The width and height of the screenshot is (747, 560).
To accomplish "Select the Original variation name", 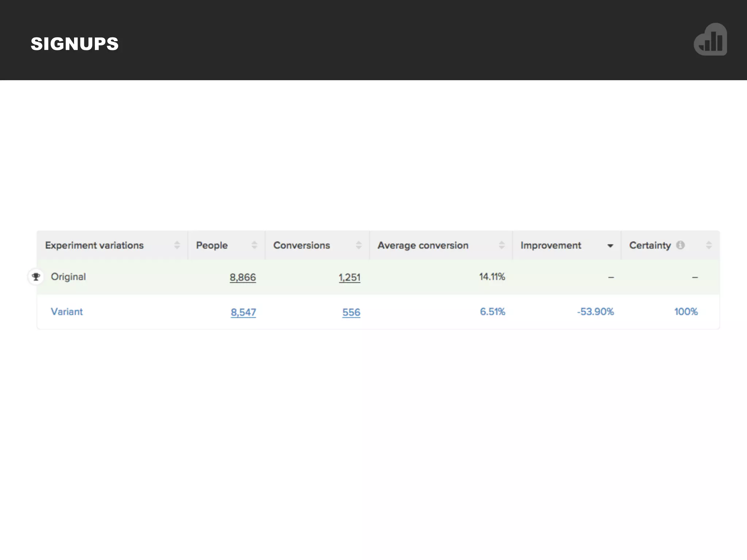I will pyautogui.click(x=68, y=277).
